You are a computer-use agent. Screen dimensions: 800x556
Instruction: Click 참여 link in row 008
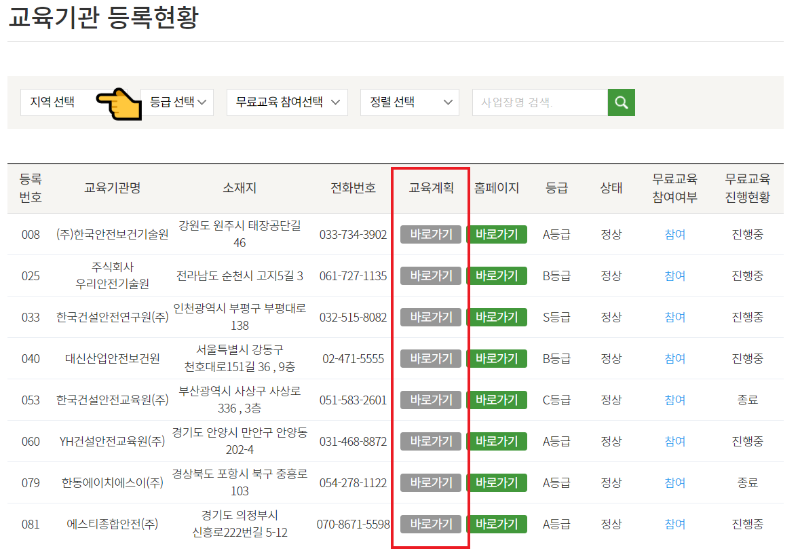pyautogui.click(x=674, y=235)
